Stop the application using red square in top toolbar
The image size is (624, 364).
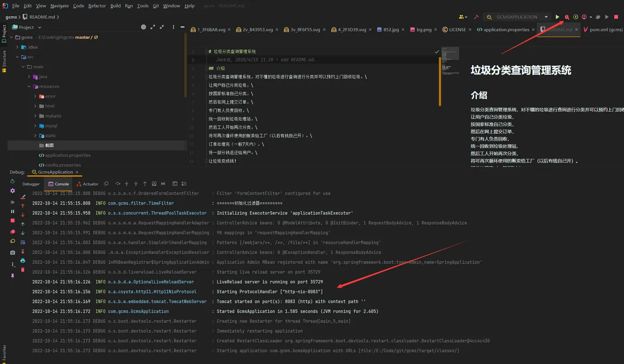[616, 17]
